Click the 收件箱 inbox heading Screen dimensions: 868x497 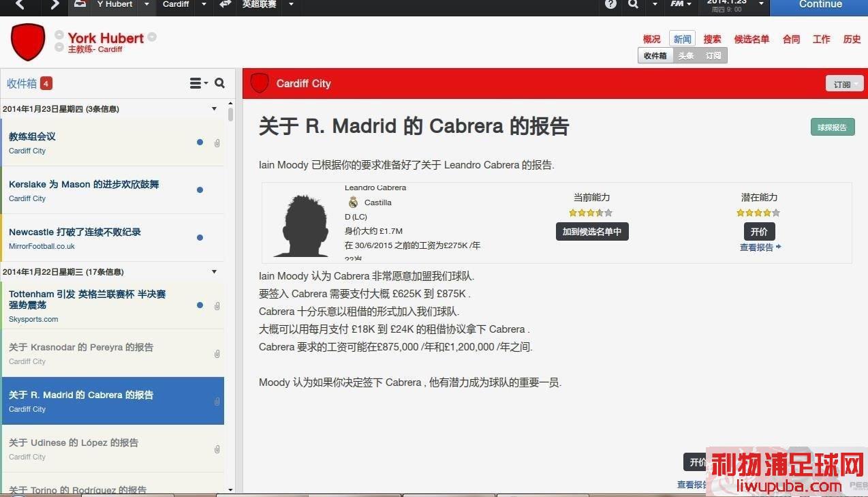pos(22,83)
